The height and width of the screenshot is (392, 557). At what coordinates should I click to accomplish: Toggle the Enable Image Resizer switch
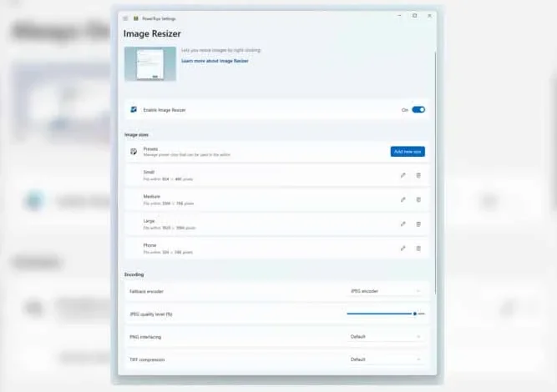[418, 109]
